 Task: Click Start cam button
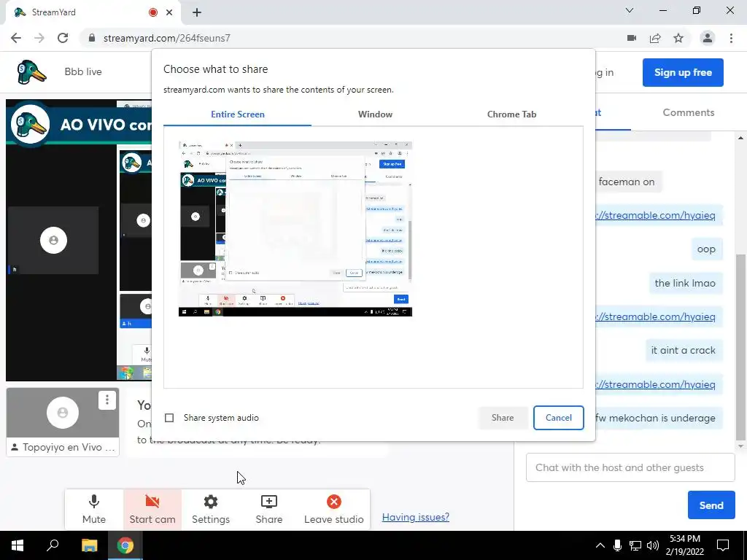click(x=152, y=509)
